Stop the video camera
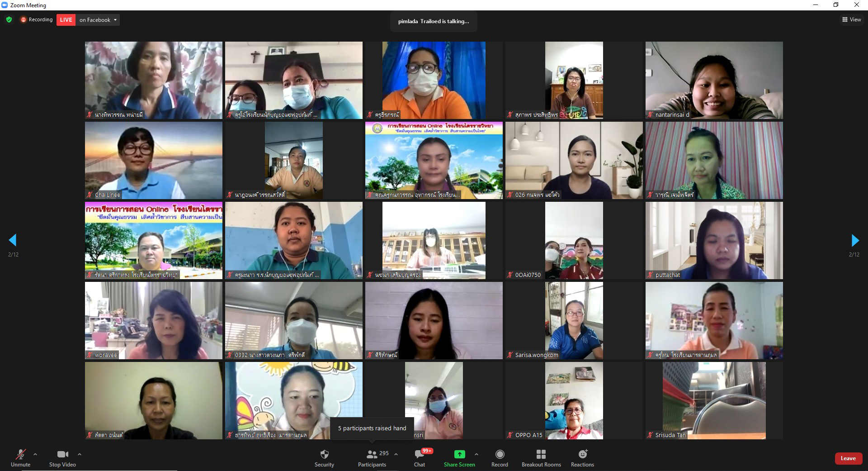868x471 pixels. click(x=62, y=458)
